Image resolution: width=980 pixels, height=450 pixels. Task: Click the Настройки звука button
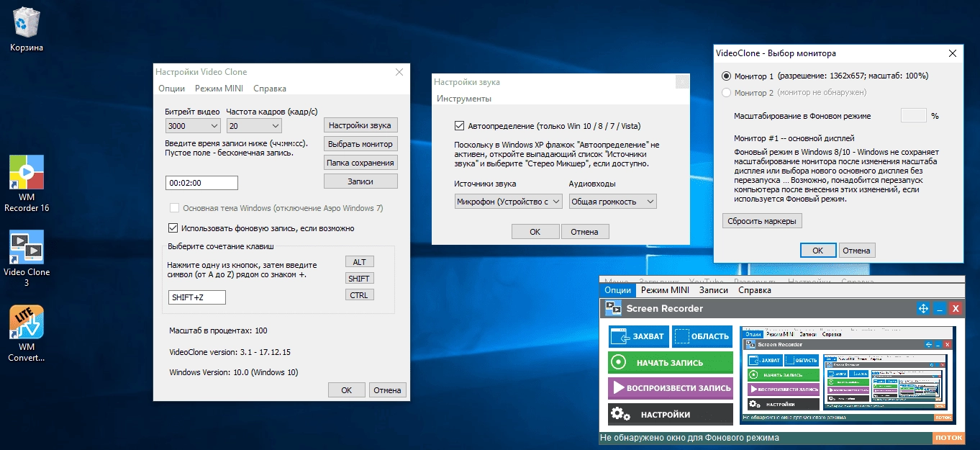360,125
